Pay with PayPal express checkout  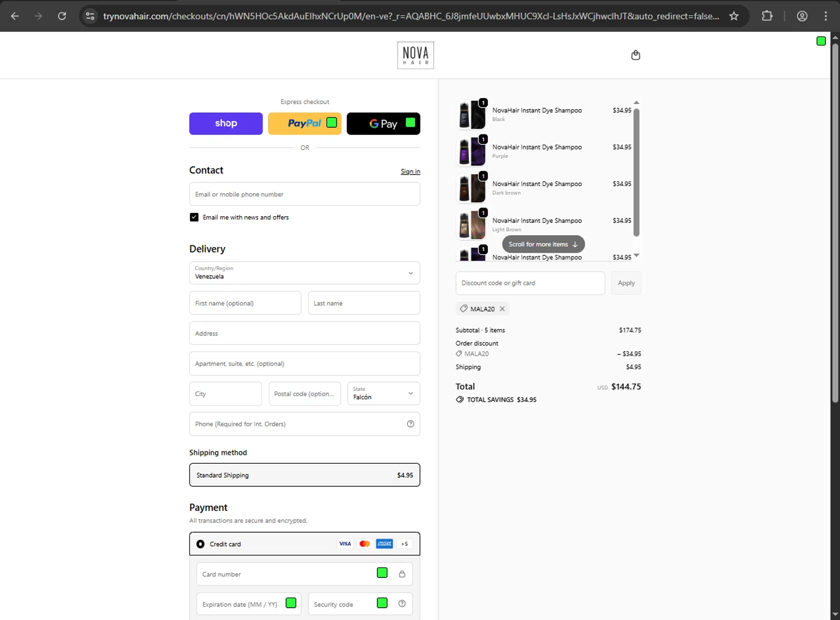(305, 123)
